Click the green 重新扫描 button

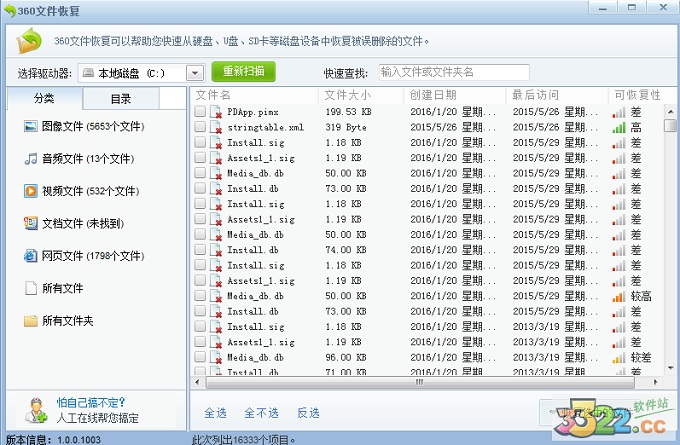click(x=243, y=72)
